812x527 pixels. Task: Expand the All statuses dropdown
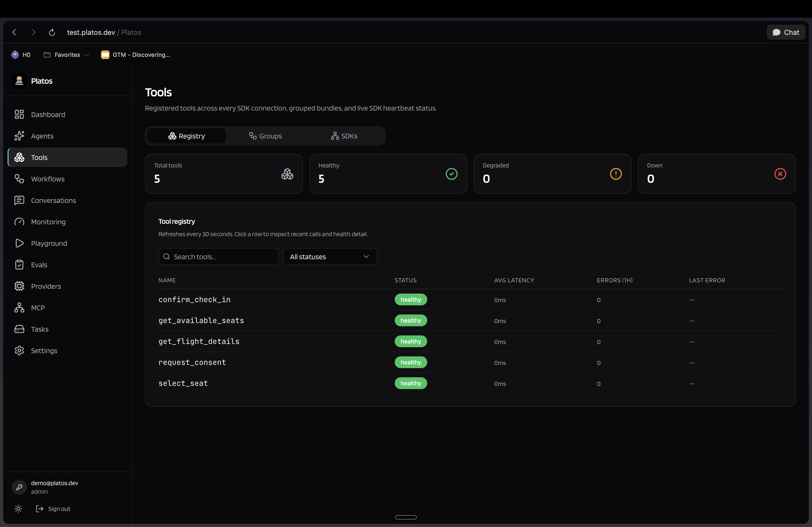(329, 257)
